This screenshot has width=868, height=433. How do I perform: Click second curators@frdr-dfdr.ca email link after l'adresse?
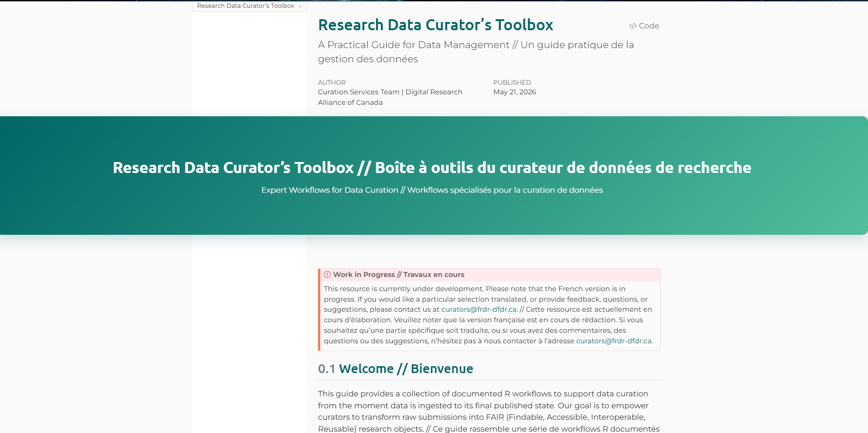pos(614,341)
